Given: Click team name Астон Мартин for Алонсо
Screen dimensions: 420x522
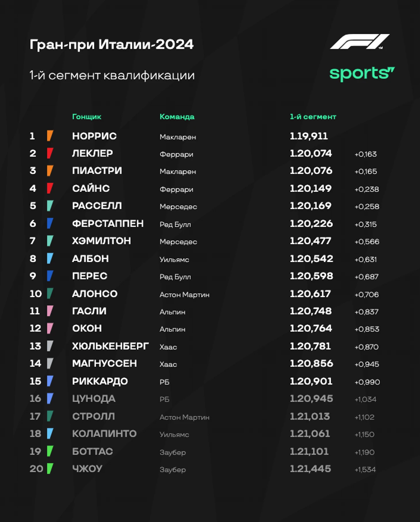Looking at the screenshot, I should 184,295.
